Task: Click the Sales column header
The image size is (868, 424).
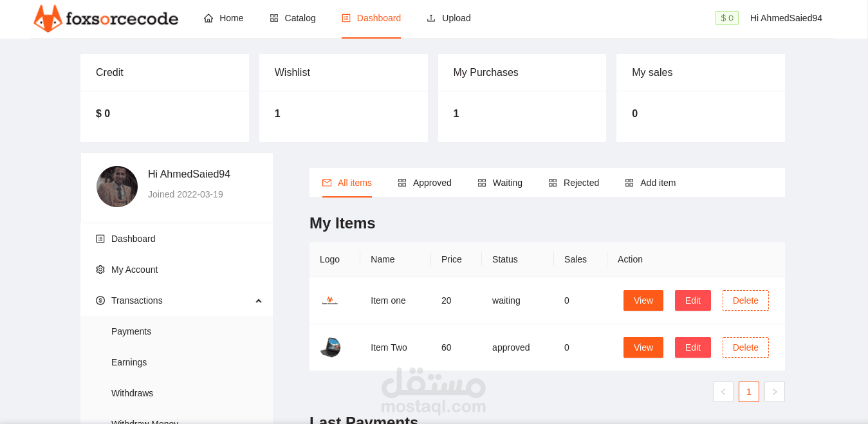Action: 575,259
